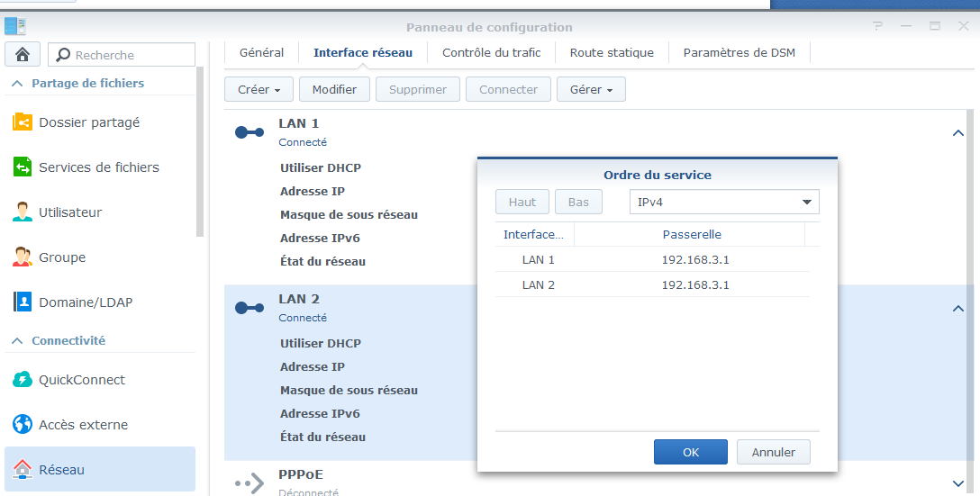
Task: Click Annuler in the service order dialog
Action: coord(773,452)
